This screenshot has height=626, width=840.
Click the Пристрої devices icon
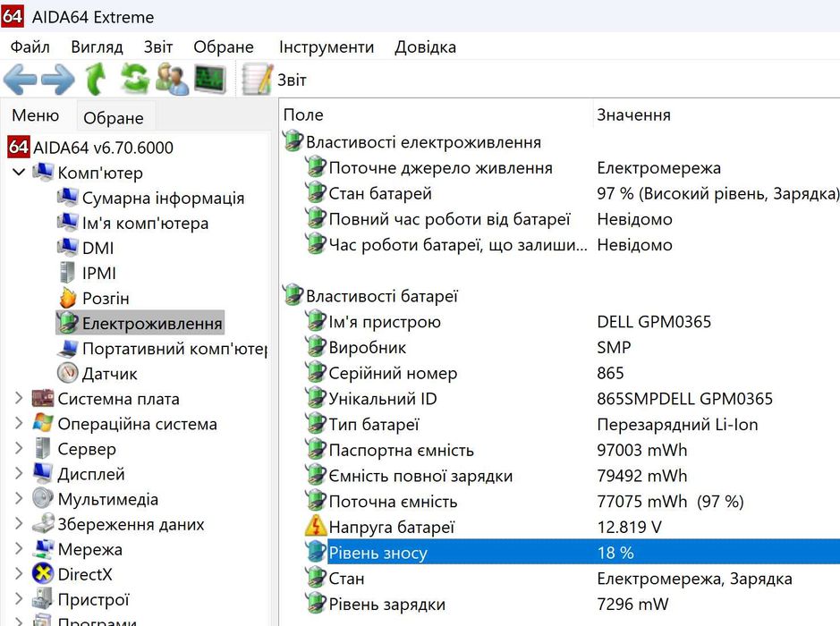click(42, 599)
